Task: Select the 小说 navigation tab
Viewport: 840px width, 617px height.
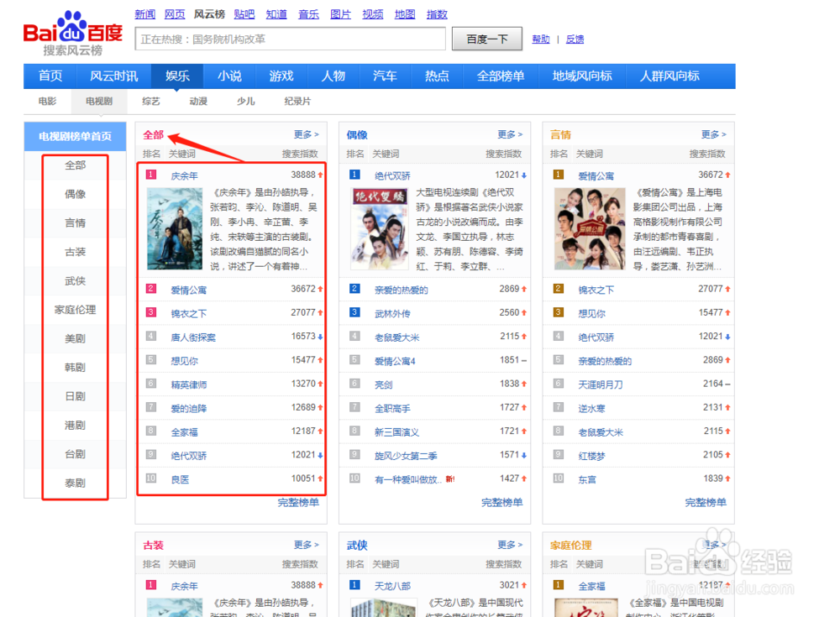Action: (229, 76)
